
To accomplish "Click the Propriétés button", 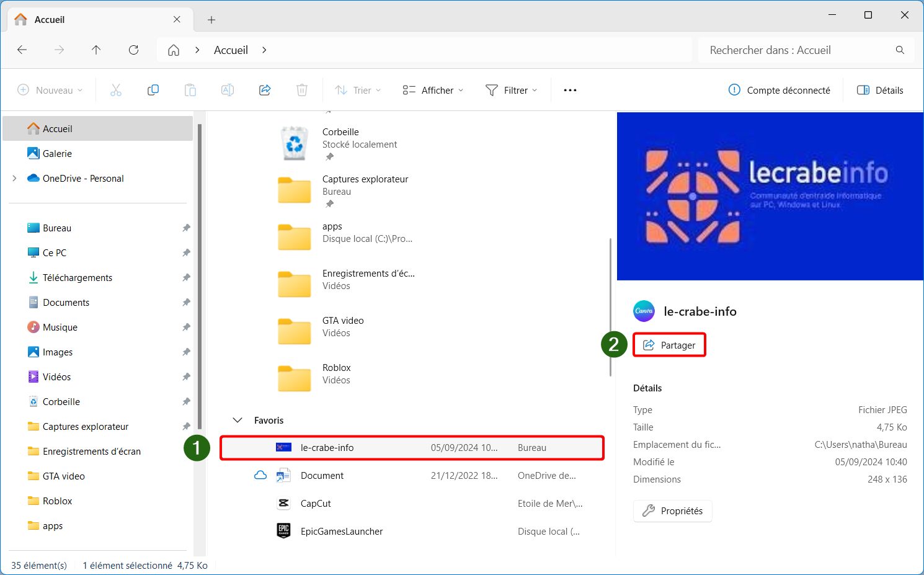I will tap(673, 510).
